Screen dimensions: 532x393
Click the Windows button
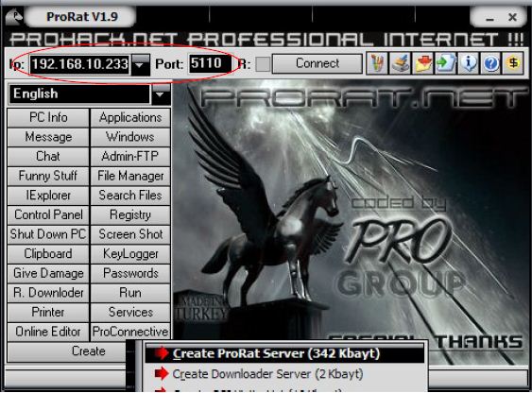[130, 137]
